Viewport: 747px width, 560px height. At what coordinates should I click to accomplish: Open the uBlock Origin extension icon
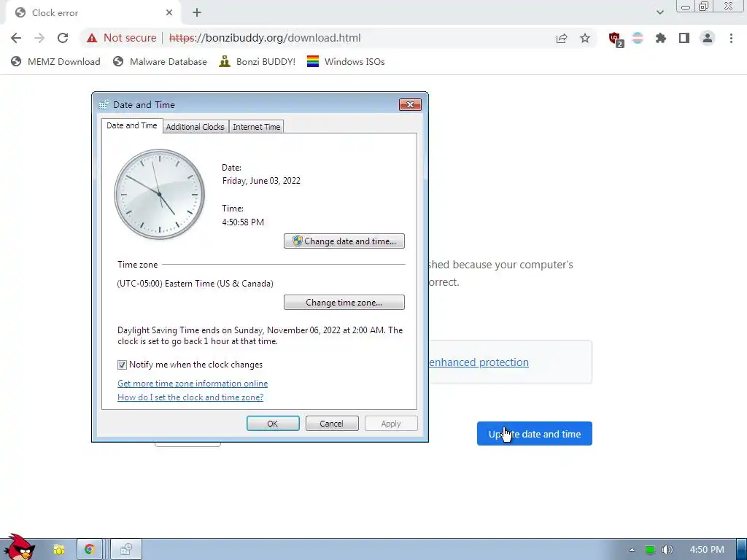[616, 39]
